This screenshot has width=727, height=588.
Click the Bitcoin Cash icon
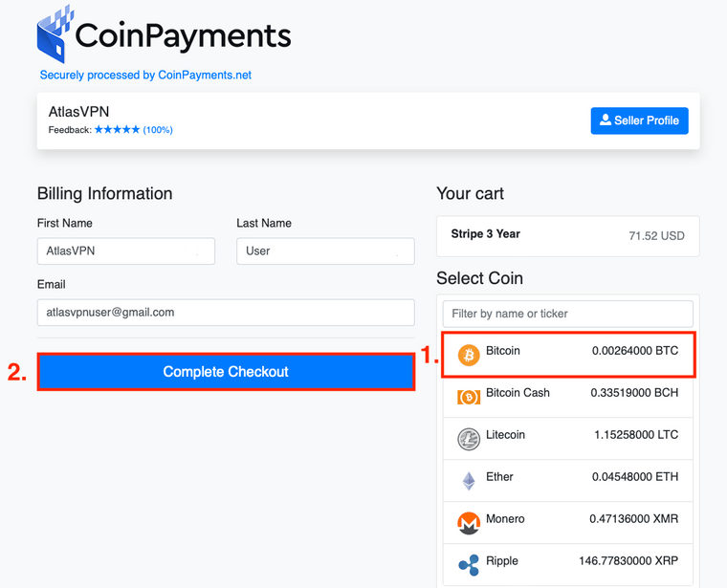click(x=469, y=397)
